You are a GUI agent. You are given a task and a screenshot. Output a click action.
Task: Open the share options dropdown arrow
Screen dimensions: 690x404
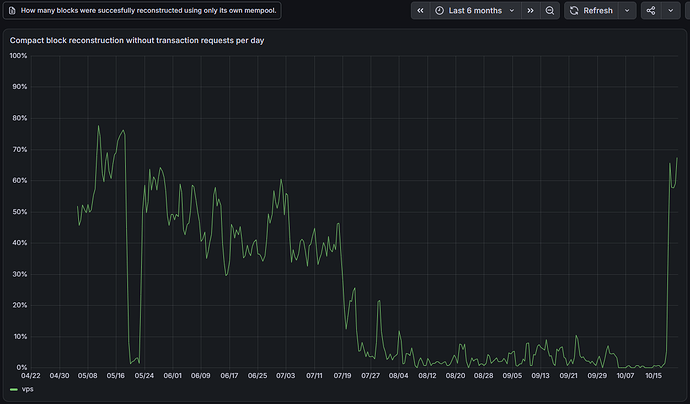[x=671, y=11]
